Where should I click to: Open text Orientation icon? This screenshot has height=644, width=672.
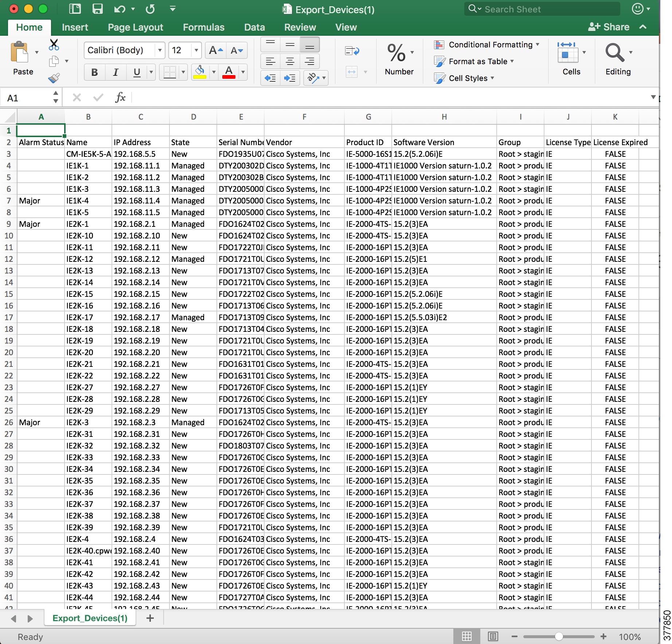(x=313, y=78)
